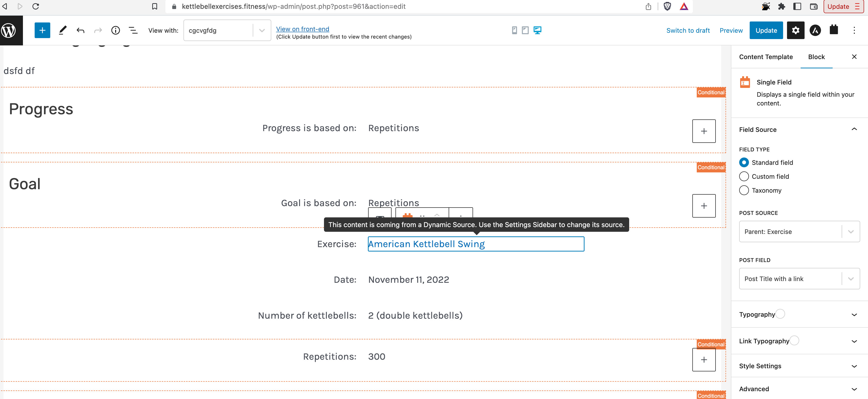Click the Conditional badge above Progress

[x=711, y=92]
